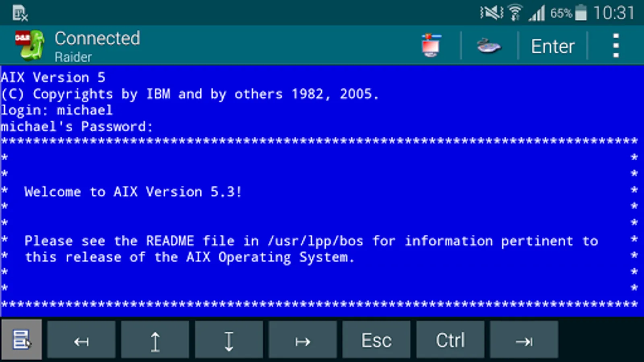Screen dimensions: 644x362
Task: Tap the notification icon in status bar
Action: pyautogui.click(x=20, y=13)
